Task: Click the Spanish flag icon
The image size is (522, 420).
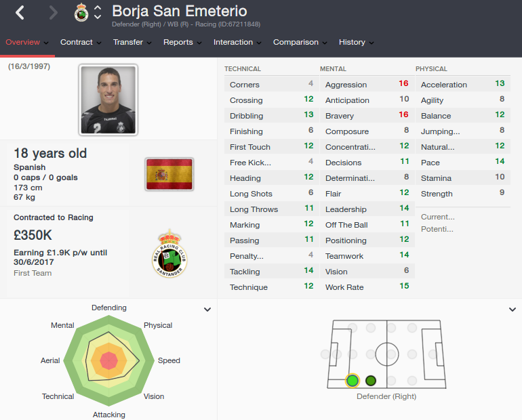Action: pos(169,174)
